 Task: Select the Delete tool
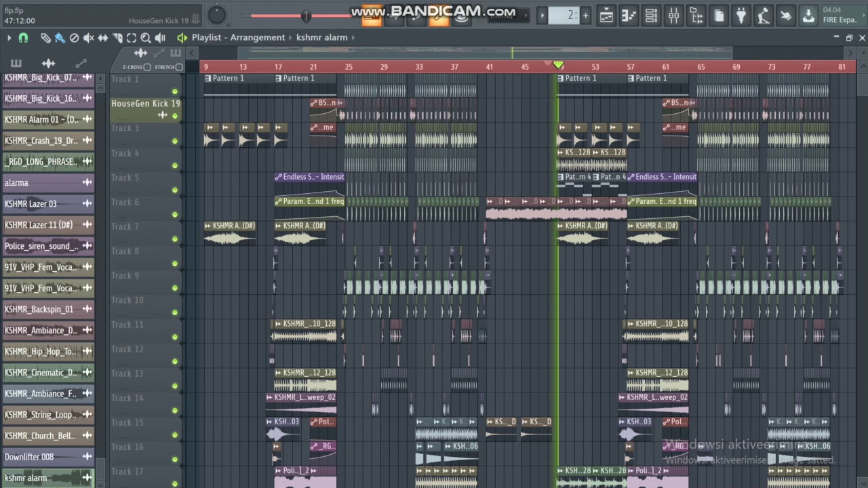pyautogui.click(x=74, y=38)
